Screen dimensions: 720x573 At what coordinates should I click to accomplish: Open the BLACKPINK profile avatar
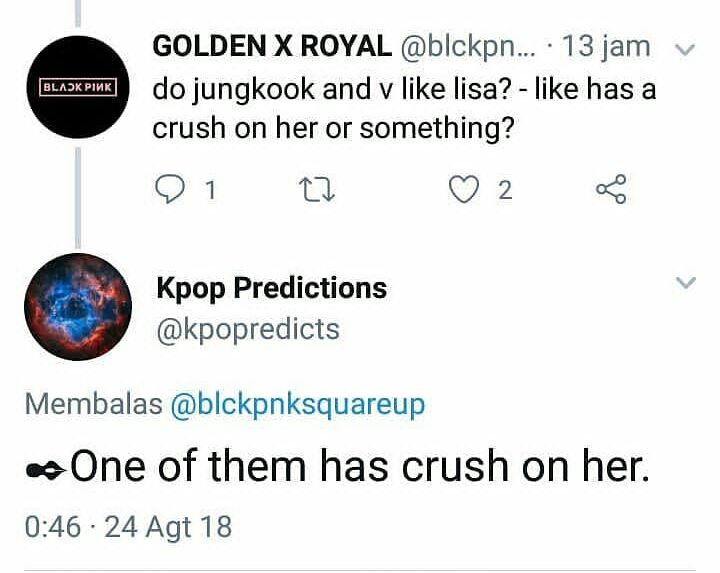click(79, 86)
